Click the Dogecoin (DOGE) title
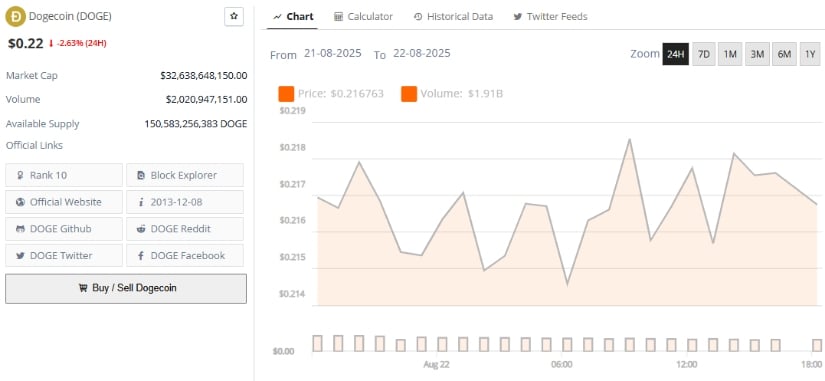This screenshot has width=825, height=381. [70, 16]
